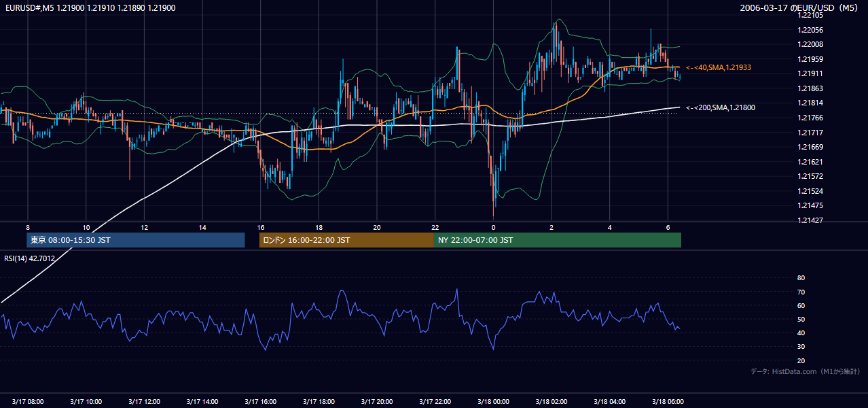Click RSI axis level 80
868x408 pixels.
coord(801,278)
